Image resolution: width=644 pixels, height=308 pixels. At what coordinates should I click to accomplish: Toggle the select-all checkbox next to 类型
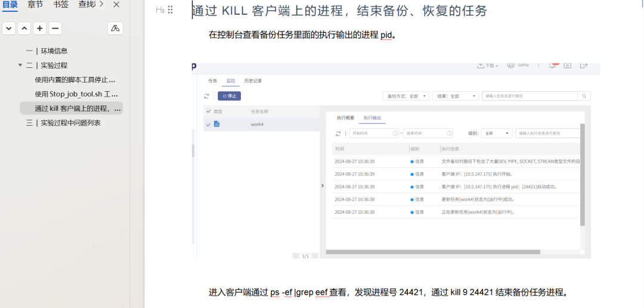pyautogui.click(x=208, y=111)
